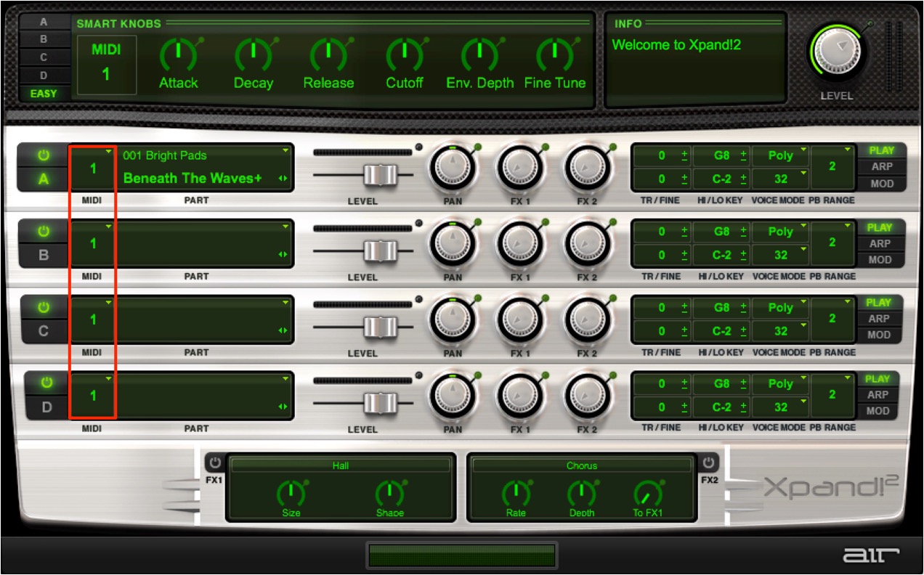The height and width of the screenshot is (575, 924).
Task: Click the Hall Shape knob
Action: coord(389,494)
